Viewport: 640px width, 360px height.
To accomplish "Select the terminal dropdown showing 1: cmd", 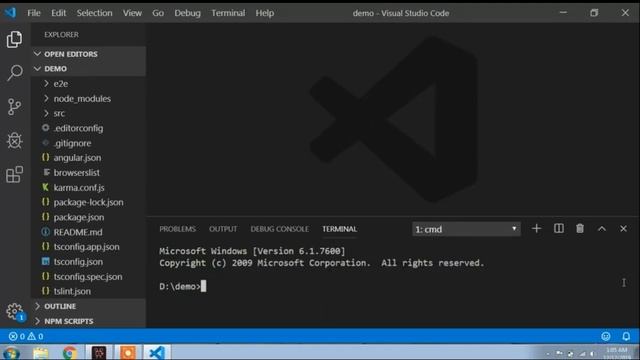I will [x=466, y=229].
